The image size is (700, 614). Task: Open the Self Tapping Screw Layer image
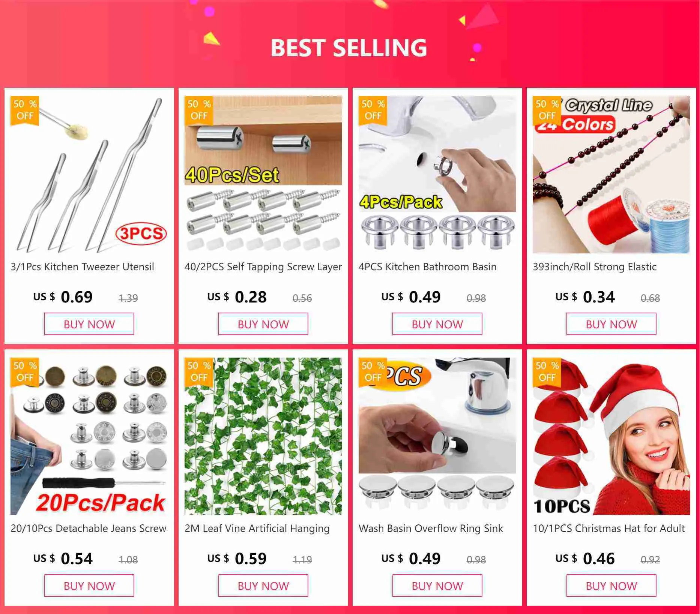[263, 175]
